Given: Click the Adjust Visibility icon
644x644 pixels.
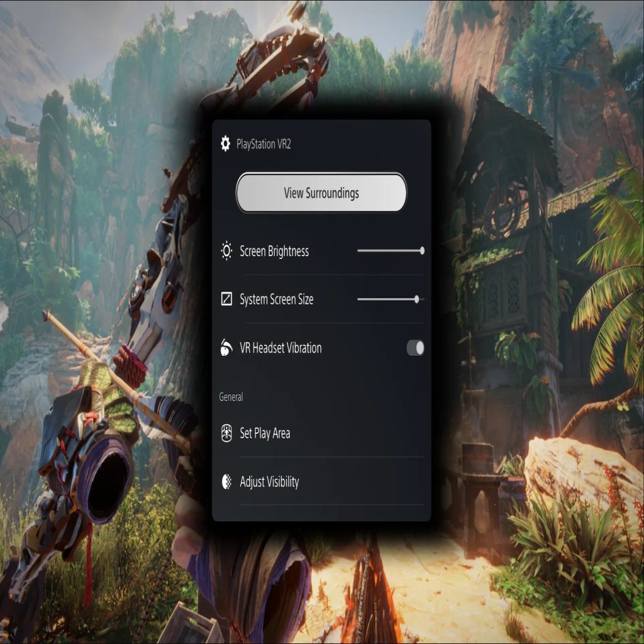Looking at the screenshot, I should pyautogui.click(x=226, y=482).
